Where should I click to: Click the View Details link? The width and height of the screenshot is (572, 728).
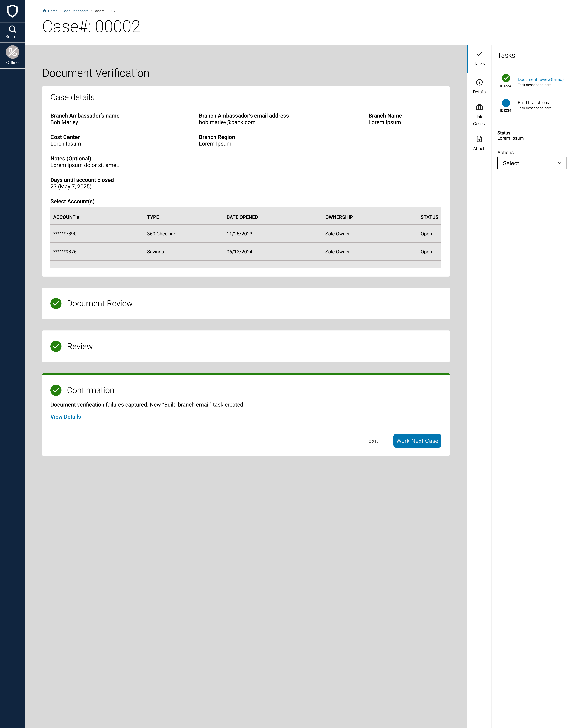pyautogui.click(x=66, y=417)
